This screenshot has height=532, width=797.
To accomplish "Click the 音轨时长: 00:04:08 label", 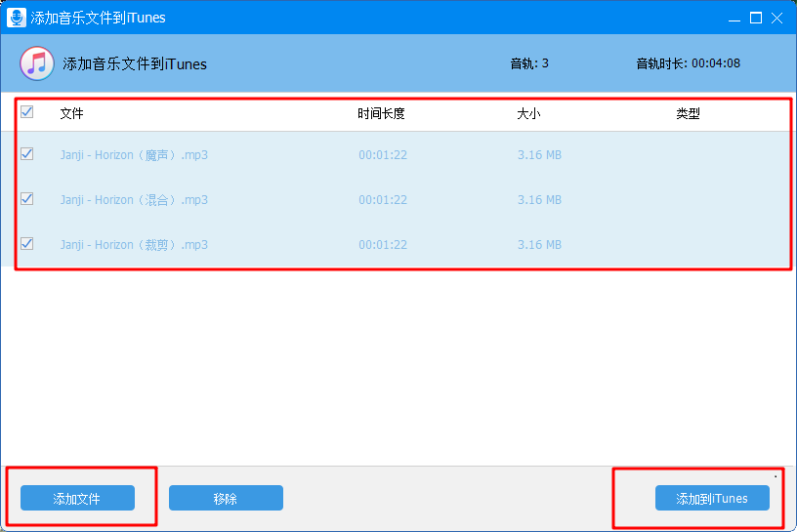I will tap(689, 63).
